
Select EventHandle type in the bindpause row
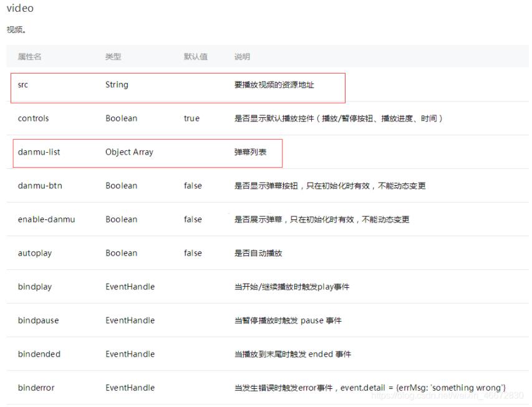[x=130, y=320]
